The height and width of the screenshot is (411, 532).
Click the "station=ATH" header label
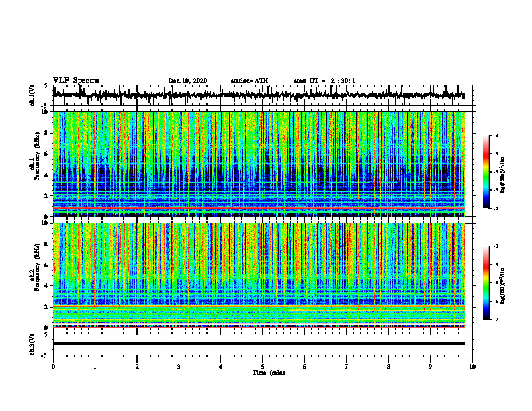point(249,81)
